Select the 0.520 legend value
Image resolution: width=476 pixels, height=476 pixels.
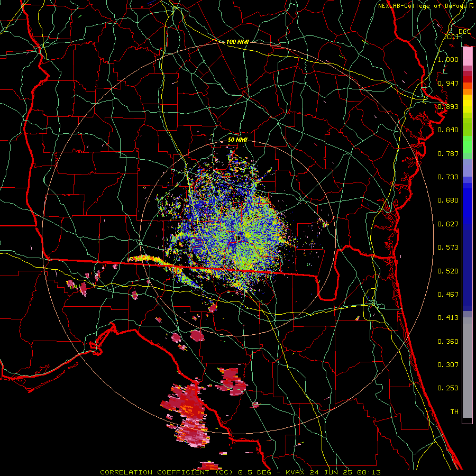[x=448, y=271]
